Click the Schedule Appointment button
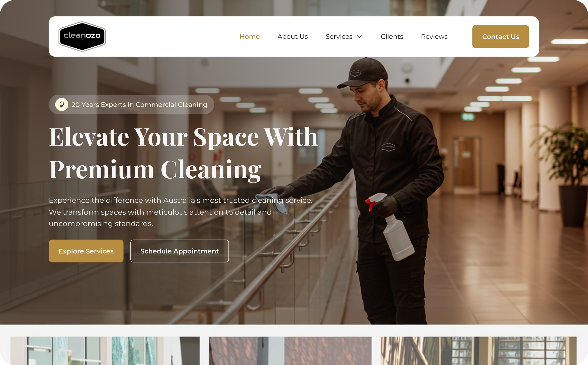 (x=180, y=251)
